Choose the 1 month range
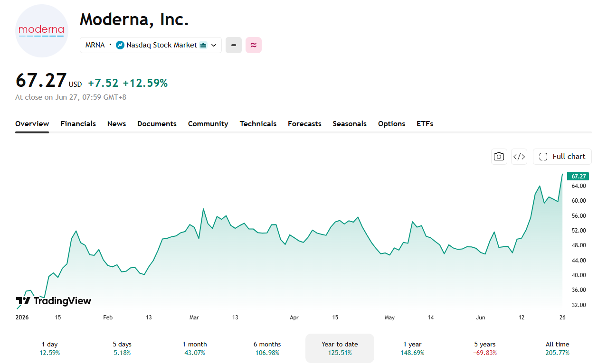Image resolution: width=607 pixels, height=364 pixels. (195, 348)
